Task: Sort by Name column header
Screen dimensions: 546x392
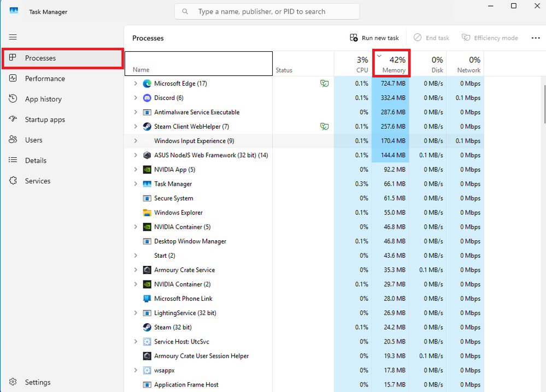Action: click(x=198, y=64)
